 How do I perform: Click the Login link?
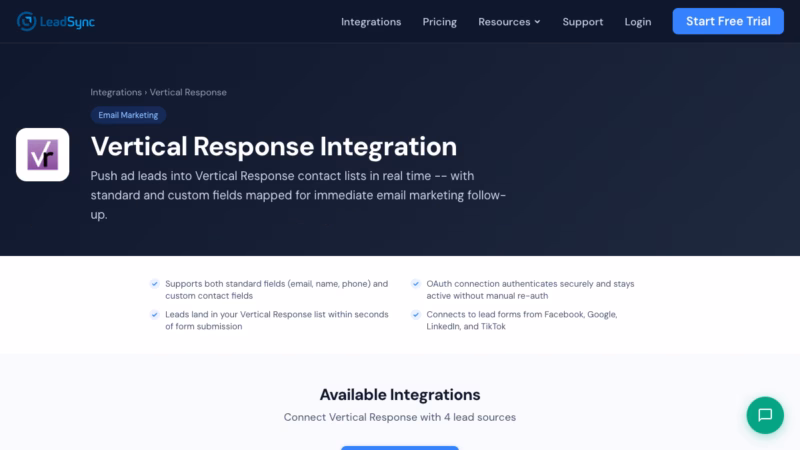[x=638, y=22]
